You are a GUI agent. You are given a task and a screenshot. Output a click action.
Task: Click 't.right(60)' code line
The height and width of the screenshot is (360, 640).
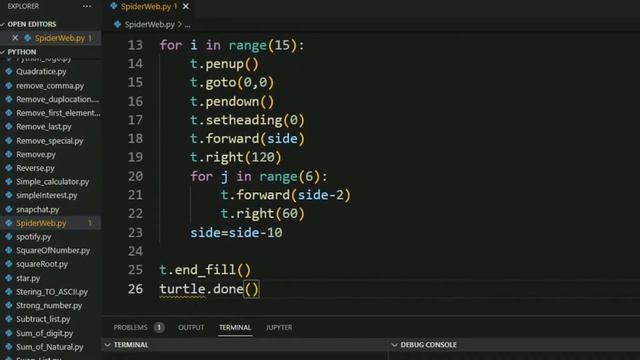click(x=263, y=214)
